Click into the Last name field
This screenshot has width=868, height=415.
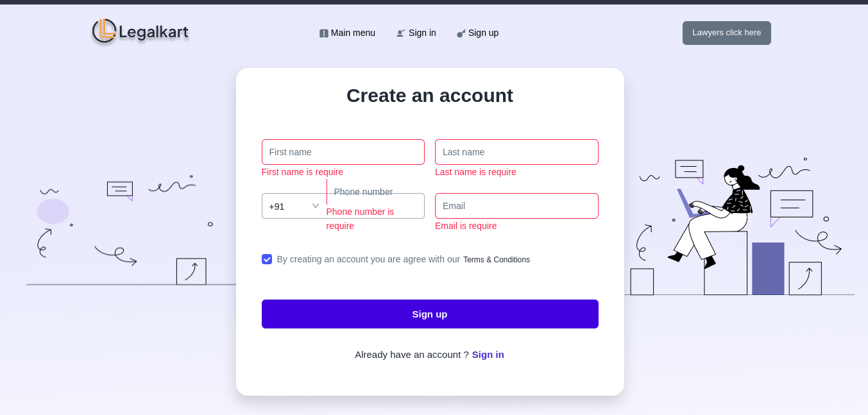[x=516, y=152]
